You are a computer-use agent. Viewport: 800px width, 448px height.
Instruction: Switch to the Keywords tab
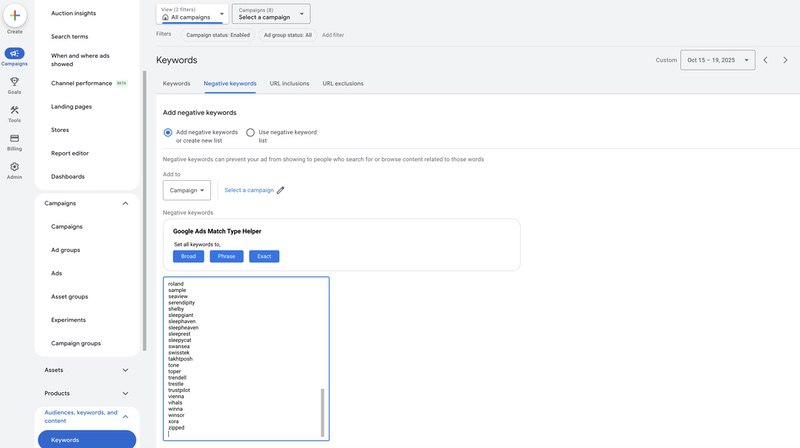coord(177,84)
